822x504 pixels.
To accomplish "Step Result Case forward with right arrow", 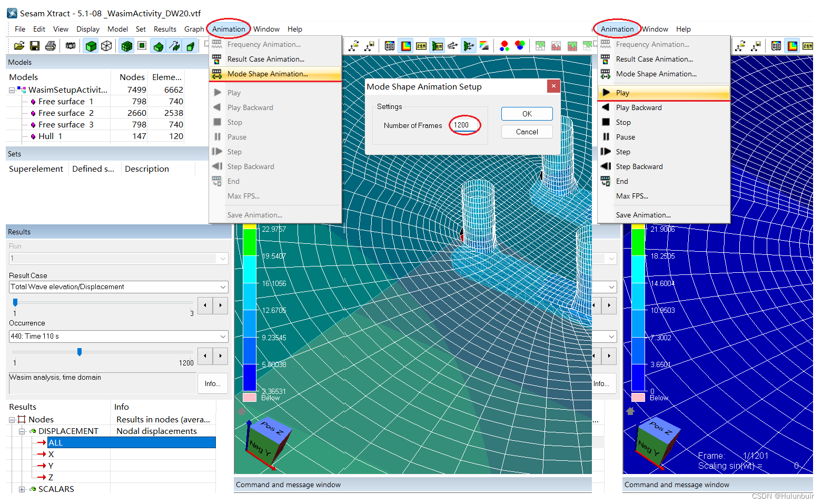I will click(220, 305).
